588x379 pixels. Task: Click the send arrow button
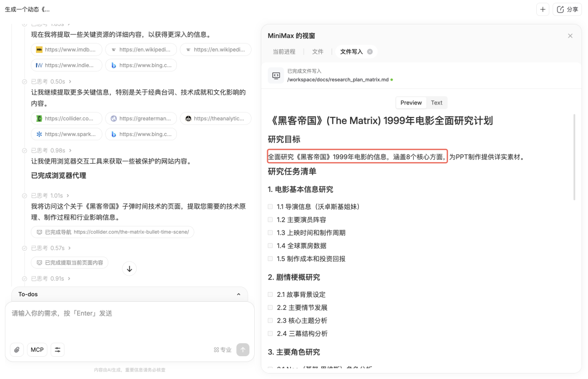pyautogui.click(x=242, y=350)
